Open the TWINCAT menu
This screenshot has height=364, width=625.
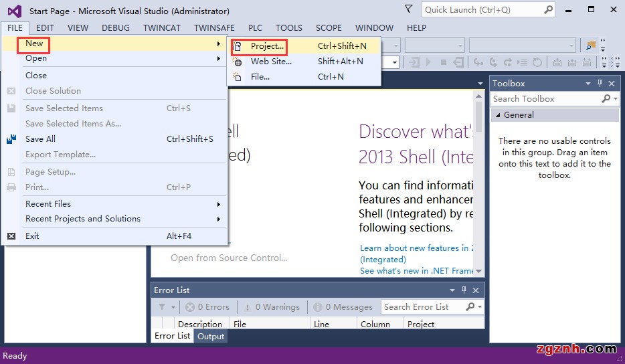tap(161, 28)
